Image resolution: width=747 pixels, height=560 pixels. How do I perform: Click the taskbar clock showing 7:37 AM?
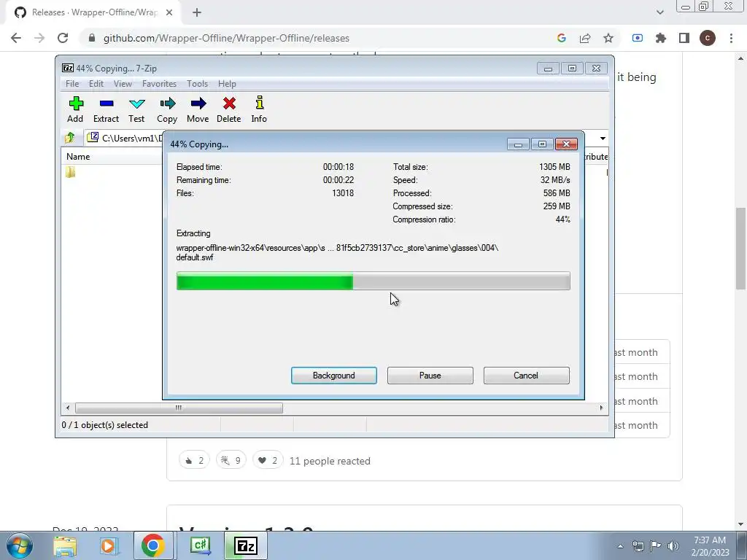pos(711,546)
